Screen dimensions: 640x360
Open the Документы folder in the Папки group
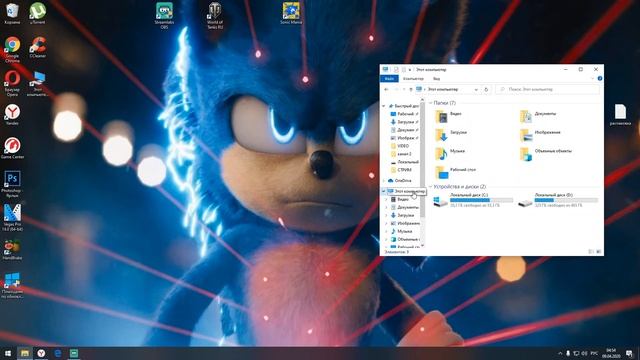point(538,116)
